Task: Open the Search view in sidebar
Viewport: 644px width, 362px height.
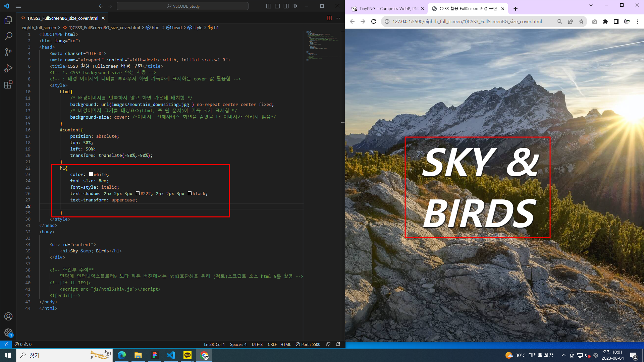Action: (x=8, y=36)
